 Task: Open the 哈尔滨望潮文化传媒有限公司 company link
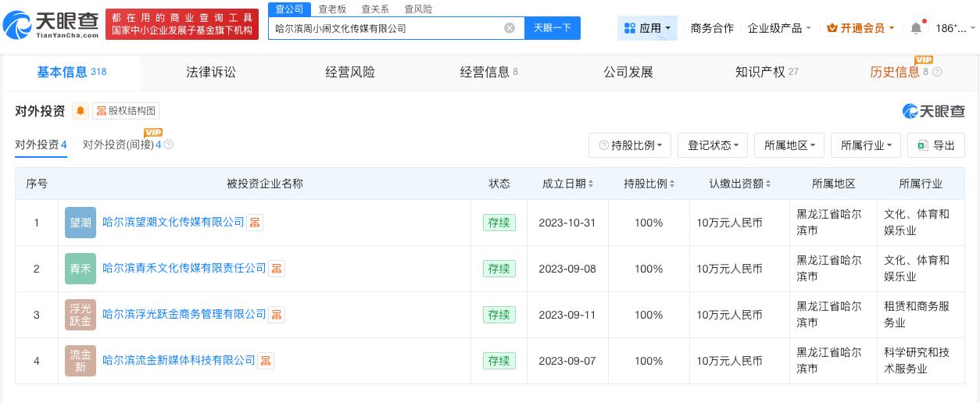173,223
